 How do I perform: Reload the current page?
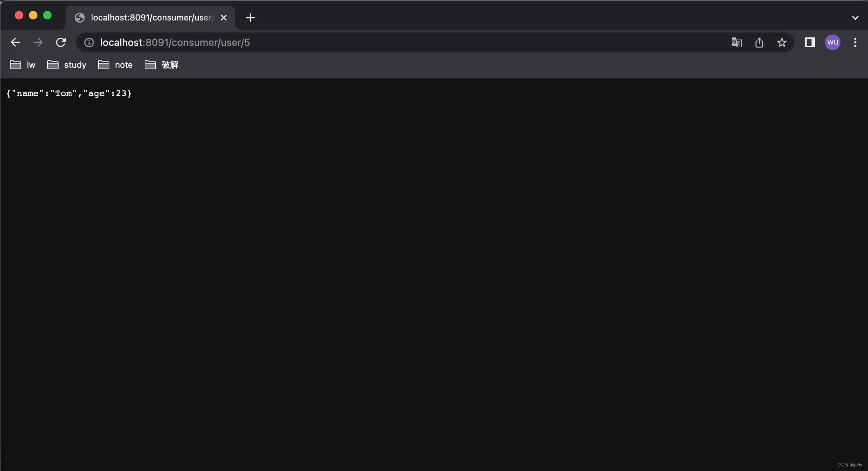(61, 42)
